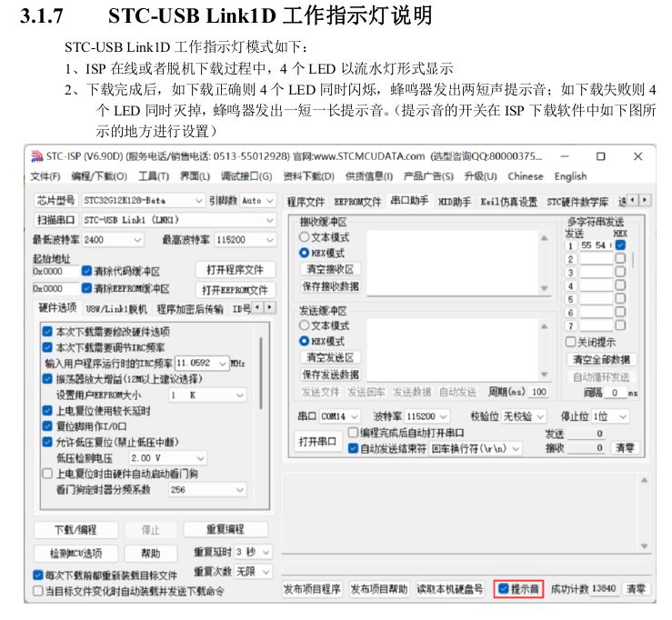Click the 扫描串口 button

pyautogui.click(x=55, y=220)
